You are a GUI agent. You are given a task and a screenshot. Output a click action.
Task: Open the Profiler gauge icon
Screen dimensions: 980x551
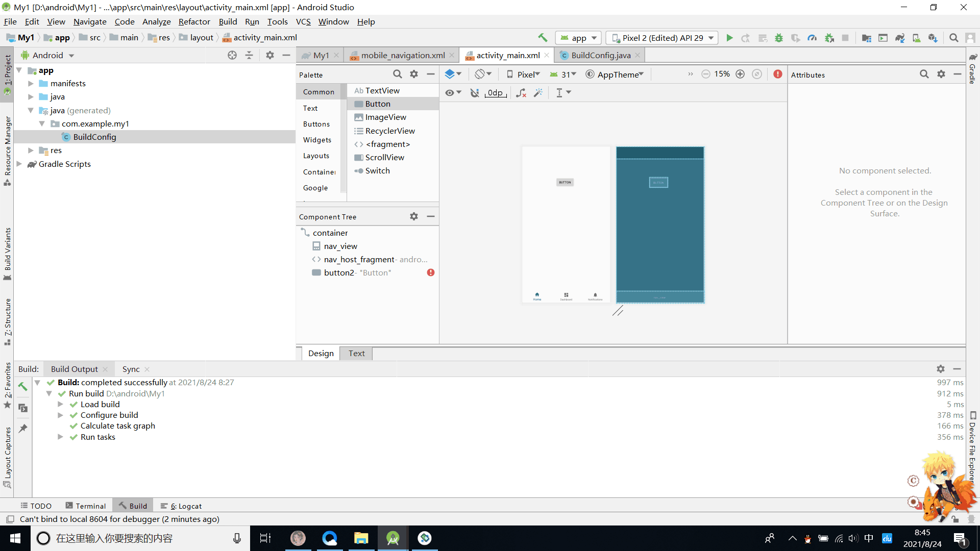coord(812,38)
